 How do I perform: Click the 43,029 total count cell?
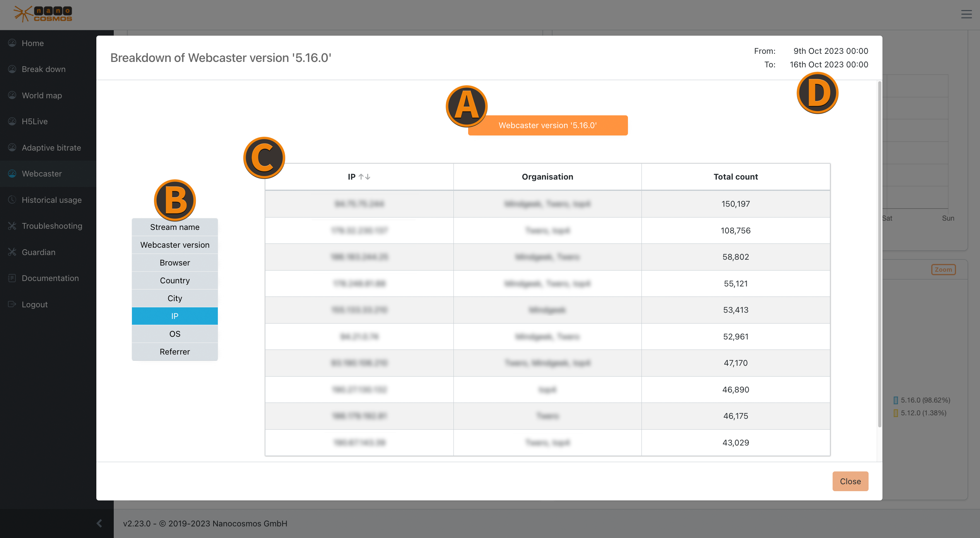tap(735, 443)
